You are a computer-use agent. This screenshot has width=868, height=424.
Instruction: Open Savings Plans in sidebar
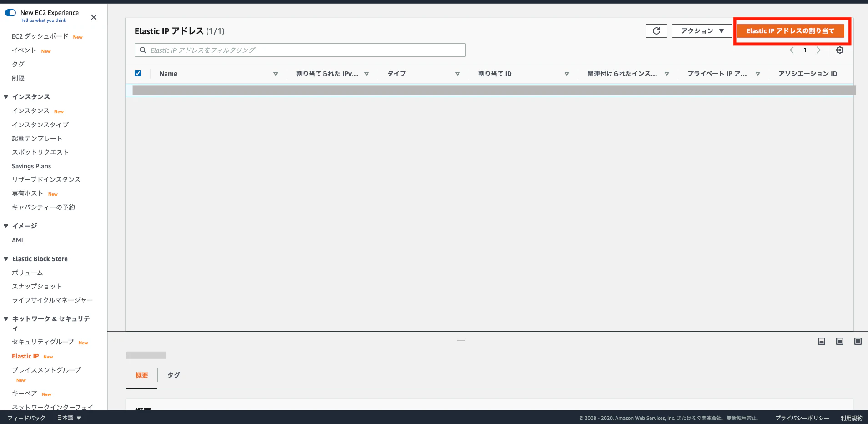pyautogui.click(x=31, y=166)
